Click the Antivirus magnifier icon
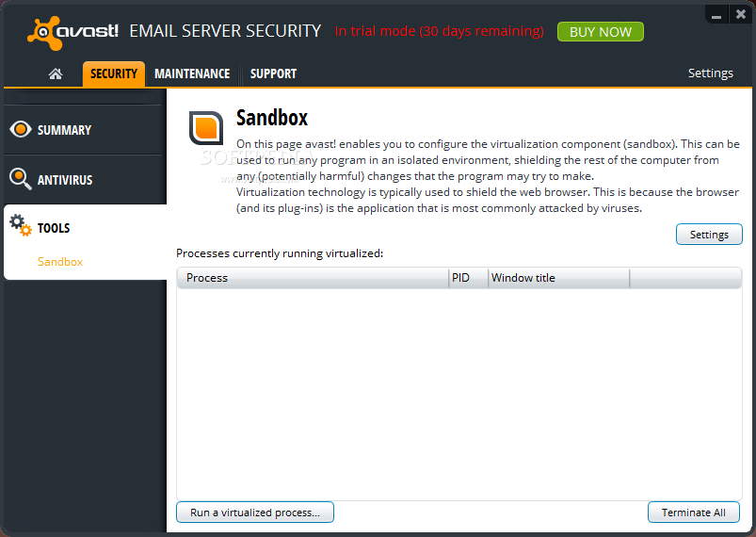 [x=21, y=179]
